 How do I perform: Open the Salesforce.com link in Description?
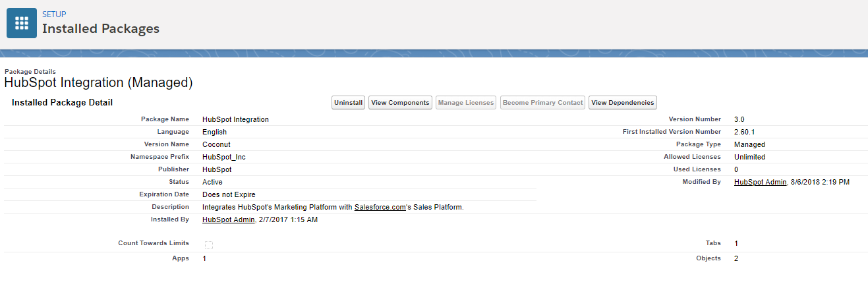click(x=380, y=207)
